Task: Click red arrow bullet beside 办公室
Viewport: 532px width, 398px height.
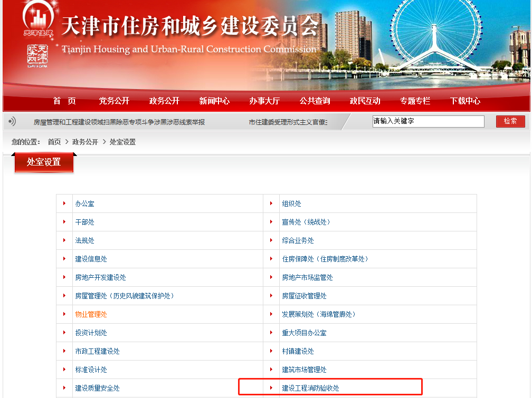Action: [x=64, y=203]
